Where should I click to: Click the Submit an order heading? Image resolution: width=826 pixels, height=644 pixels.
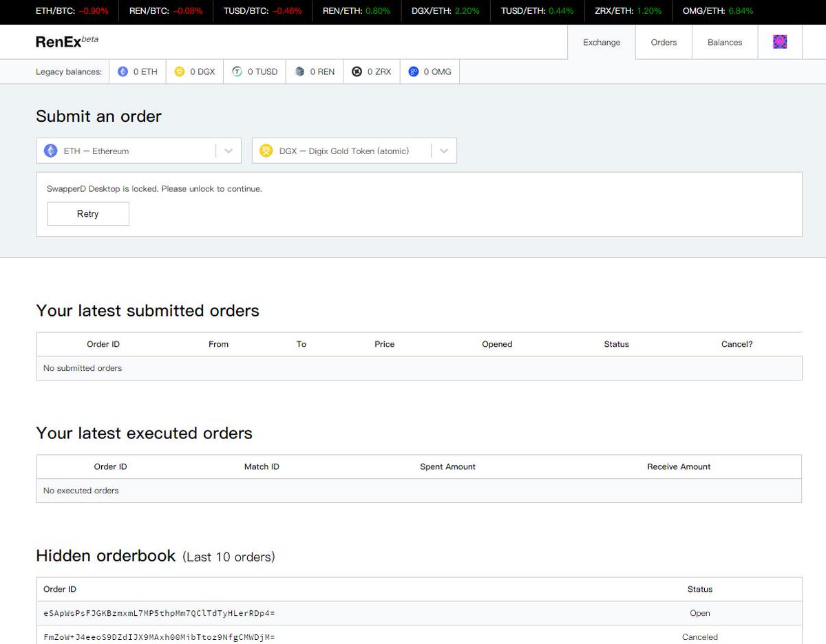click(x=98, y=116)
